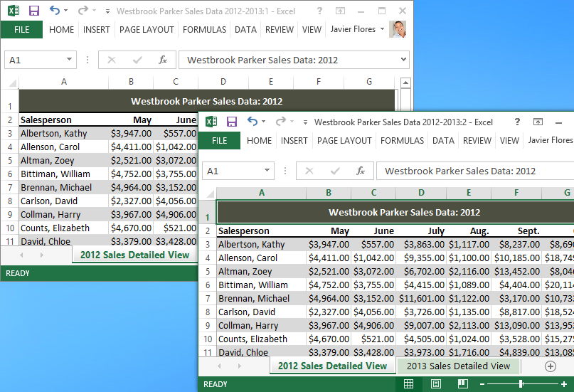
Task: Open INSERT tab in back window
Action: [96, 30]
